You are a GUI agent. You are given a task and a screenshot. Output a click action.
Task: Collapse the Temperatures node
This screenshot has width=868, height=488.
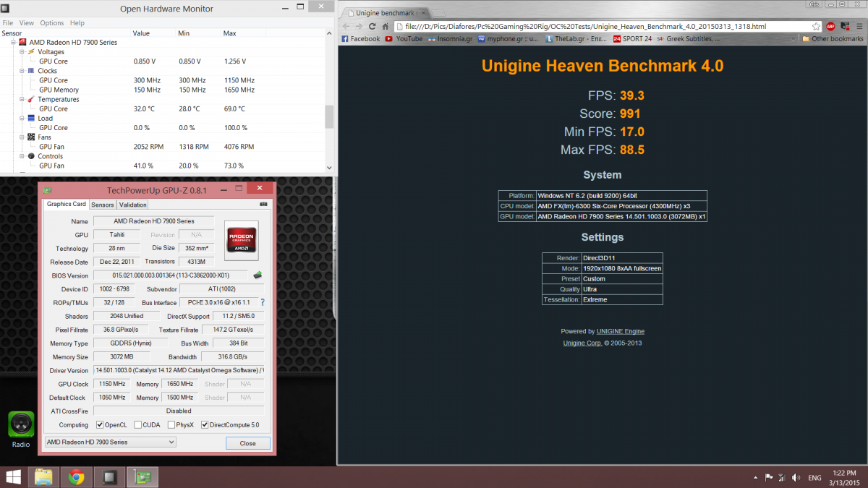pyautogui.click(x=22, y=99)
